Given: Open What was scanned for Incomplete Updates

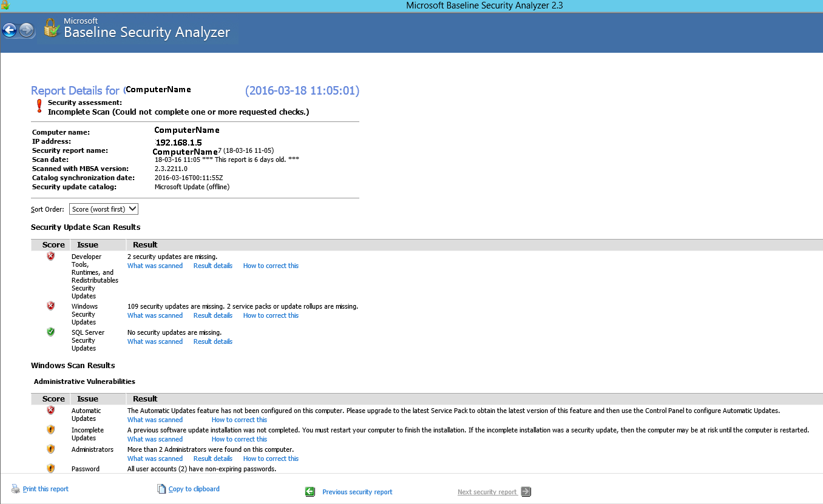Looking at the screenshot, I should tap(155, 439).
